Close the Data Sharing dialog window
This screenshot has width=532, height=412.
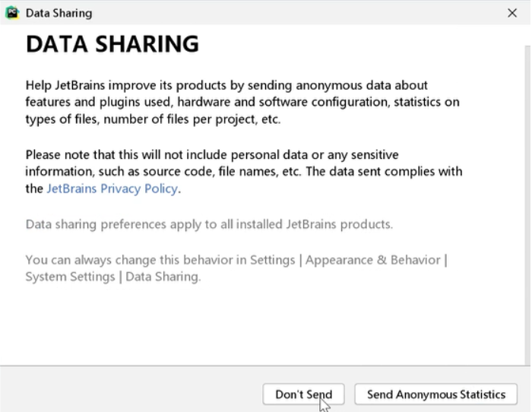pyautogui.click(x=512, y=13)
